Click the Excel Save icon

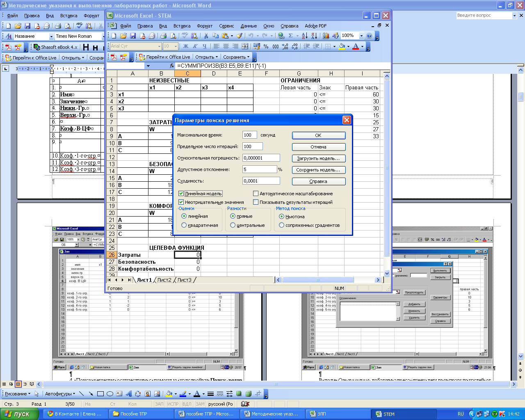[133, 36]
